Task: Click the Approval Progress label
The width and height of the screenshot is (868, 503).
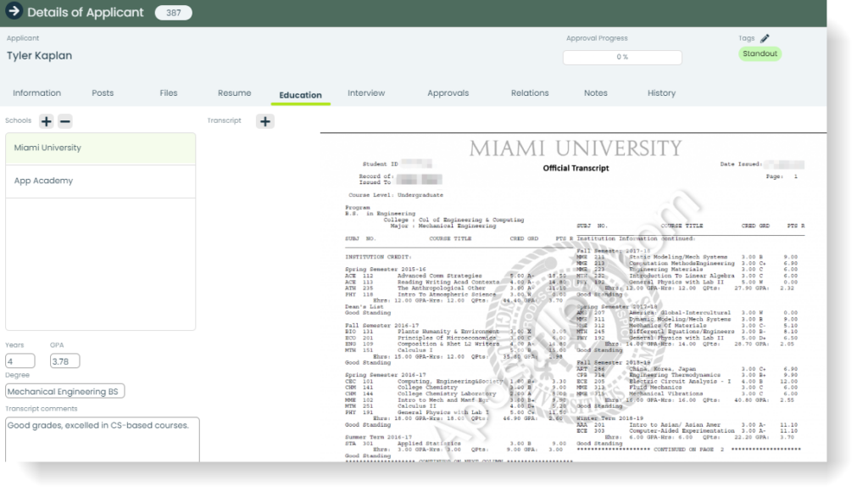Action: click(597, 38)
